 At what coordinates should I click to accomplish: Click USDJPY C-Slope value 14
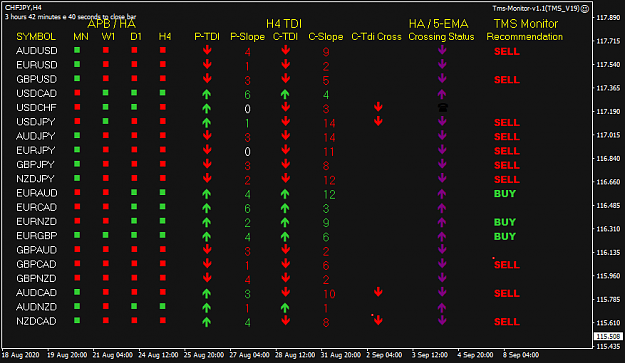click(x=329, y=123)
